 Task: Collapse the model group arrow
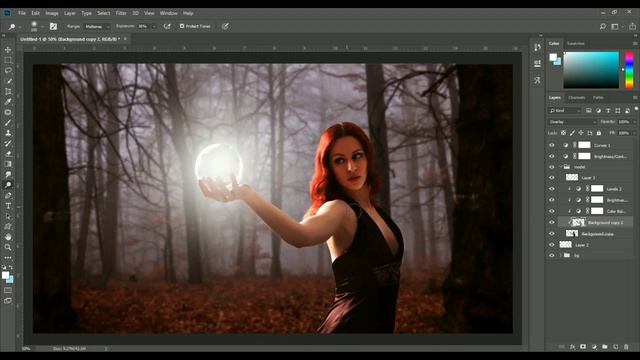560,167
